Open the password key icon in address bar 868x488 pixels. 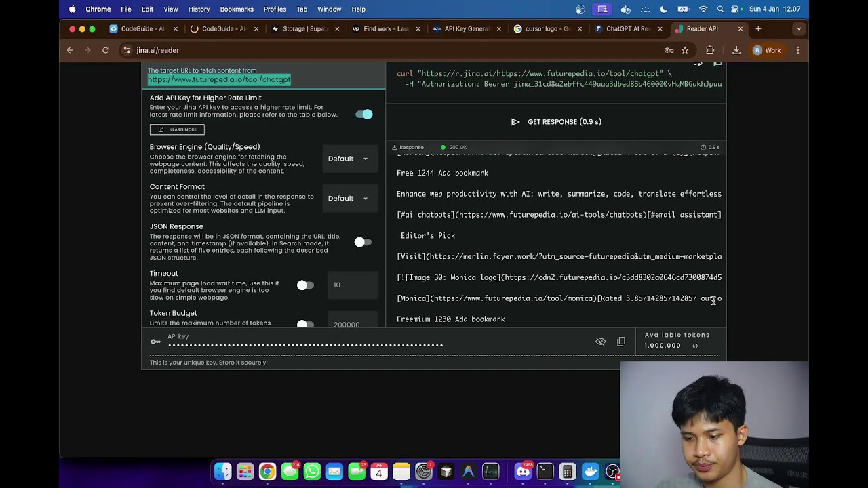[669, 50]
